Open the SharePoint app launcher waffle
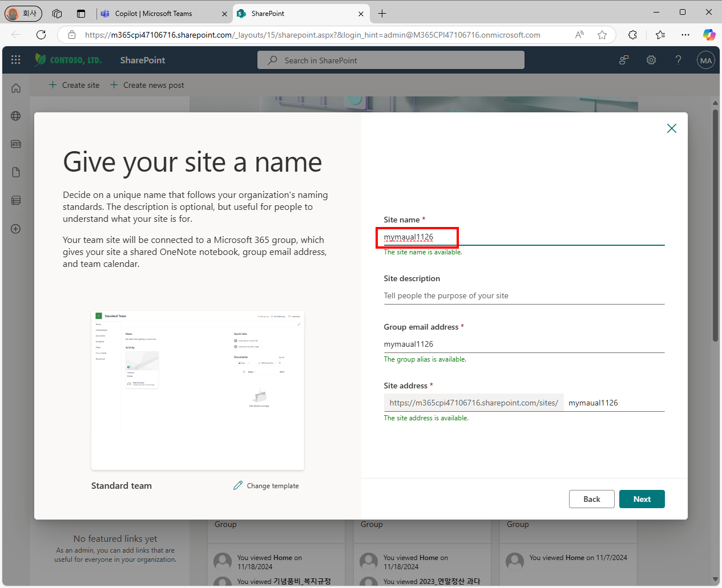 click(x=16, y=60)
